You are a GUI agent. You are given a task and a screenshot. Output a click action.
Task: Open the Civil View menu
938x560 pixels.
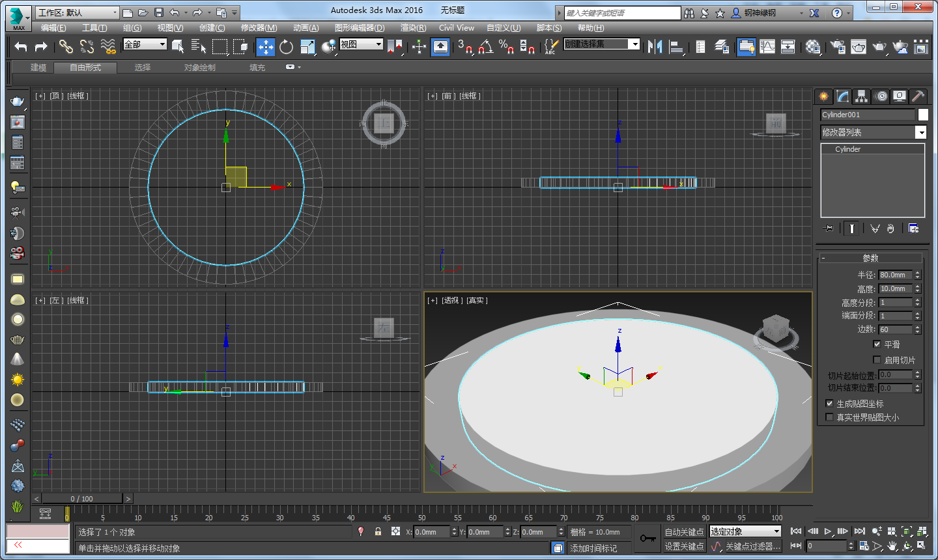point(457,28)
